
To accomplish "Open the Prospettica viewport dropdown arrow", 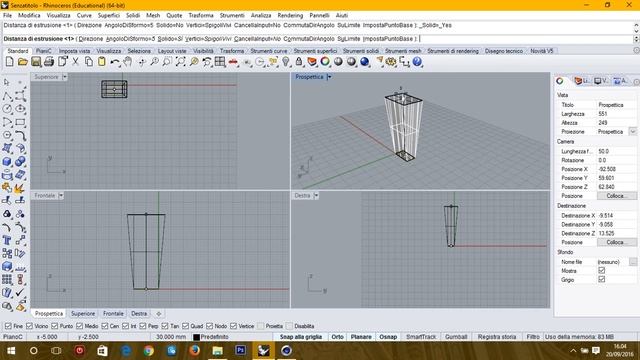I will [329, 77].
